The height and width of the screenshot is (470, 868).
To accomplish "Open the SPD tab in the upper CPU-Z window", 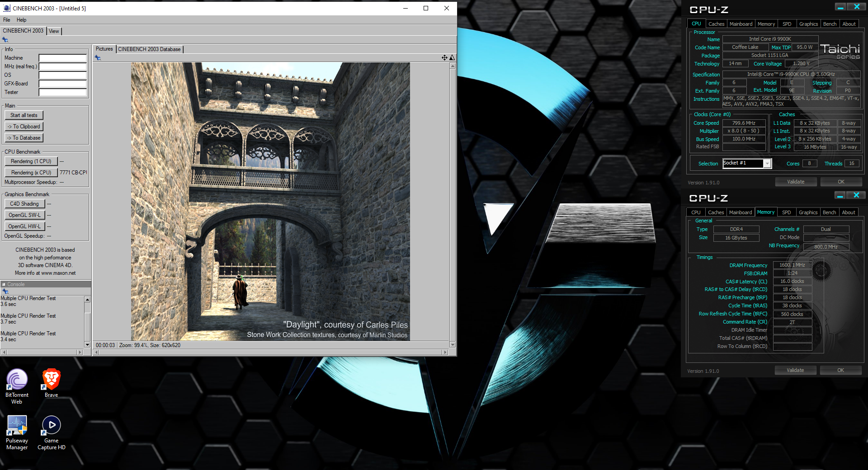I will coord(787,24).
